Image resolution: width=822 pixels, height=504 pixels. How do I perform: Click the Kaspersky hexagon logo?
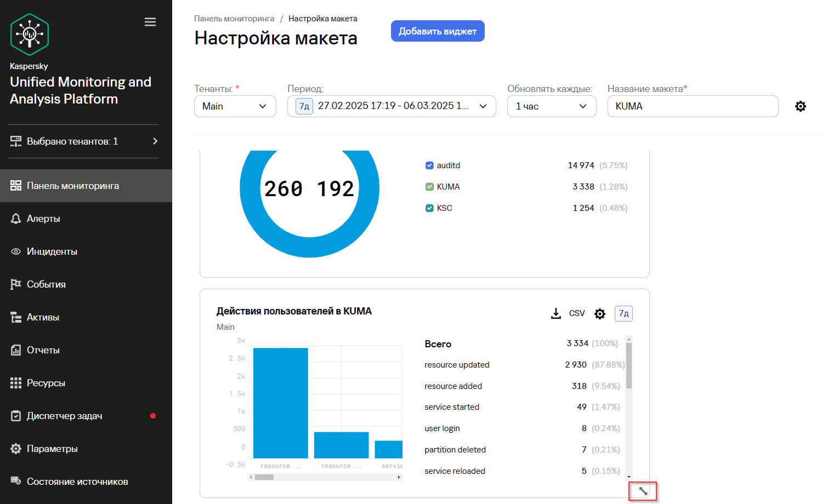click(x=30, y=35)
